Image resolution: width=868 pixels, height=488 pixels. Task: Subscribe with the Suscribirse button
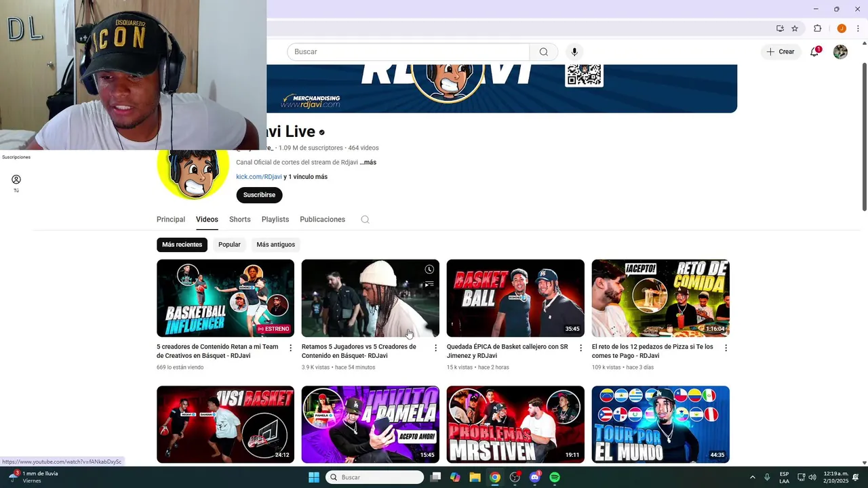(259, 195)
